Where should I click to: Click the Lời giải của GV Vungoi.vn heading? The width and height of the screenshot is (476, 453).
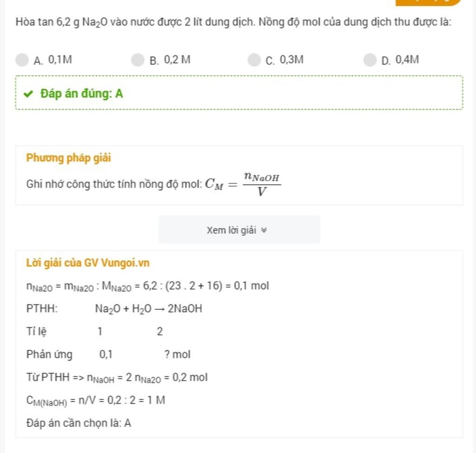point(88,263)
